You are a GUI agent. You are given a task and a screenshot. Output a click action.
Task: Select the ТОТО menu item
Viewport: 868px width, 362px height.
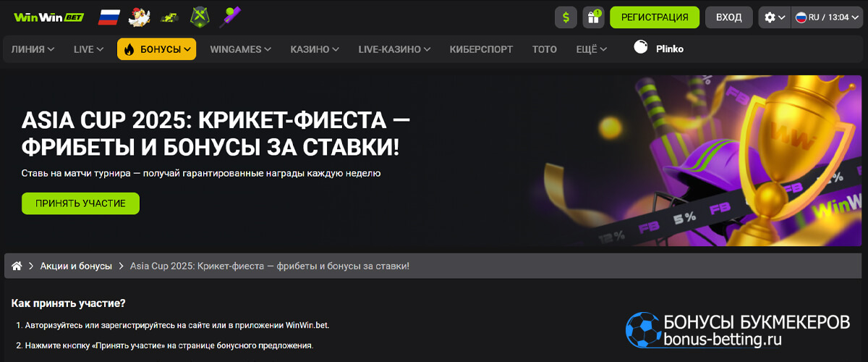coord(544,49)
